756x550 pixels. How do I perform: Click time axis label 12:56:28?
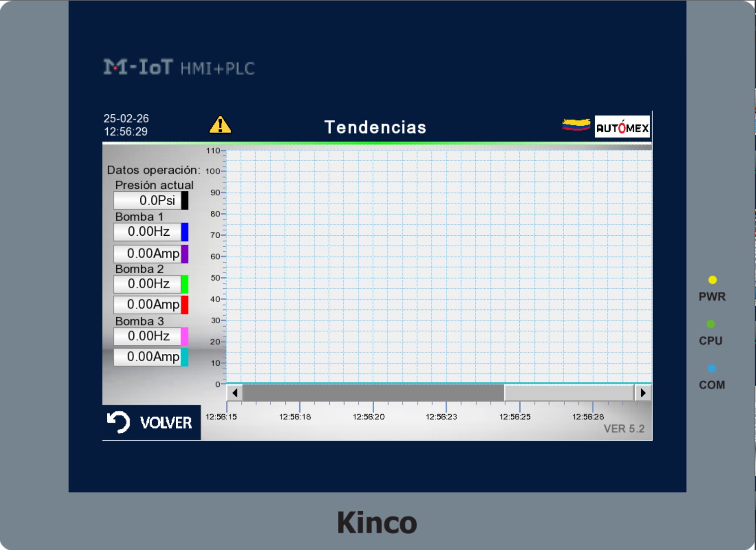click(588, 417)
